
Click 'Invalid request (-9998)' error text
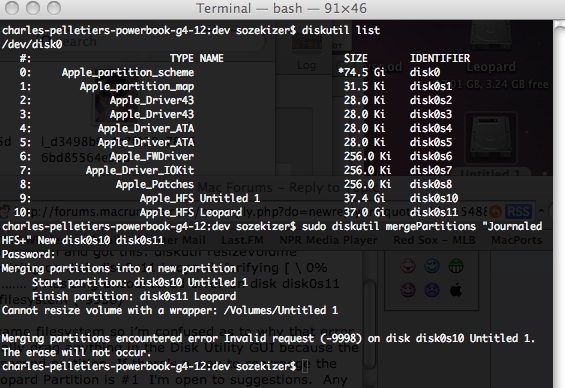click(293, 339)
